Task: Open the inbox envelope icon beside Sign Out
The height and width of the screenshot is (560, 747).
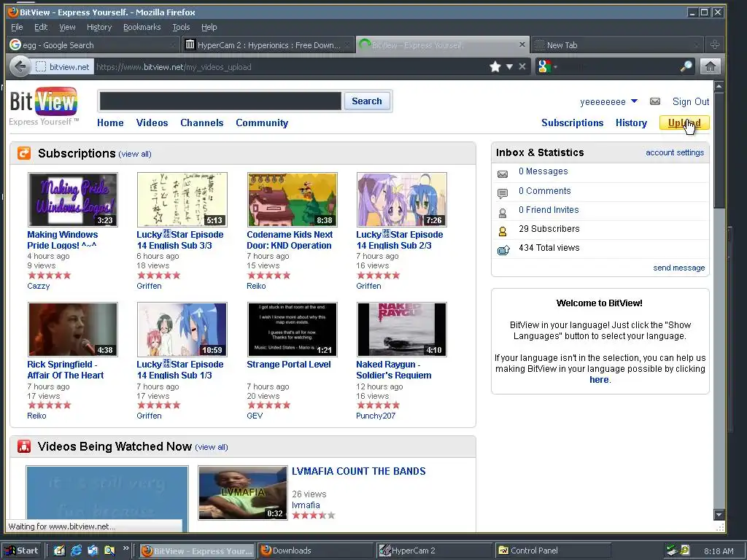Action: (x=655, y=101)
